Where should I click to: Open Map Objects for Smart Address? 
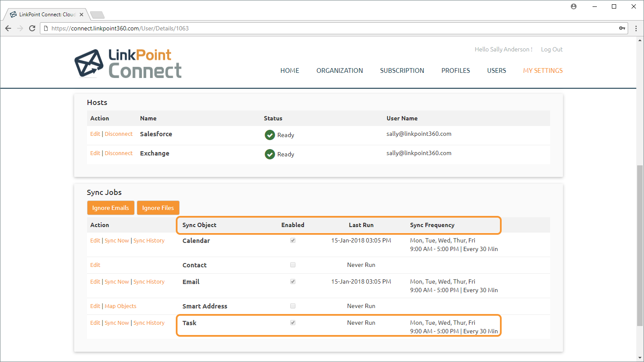point(120,306)
